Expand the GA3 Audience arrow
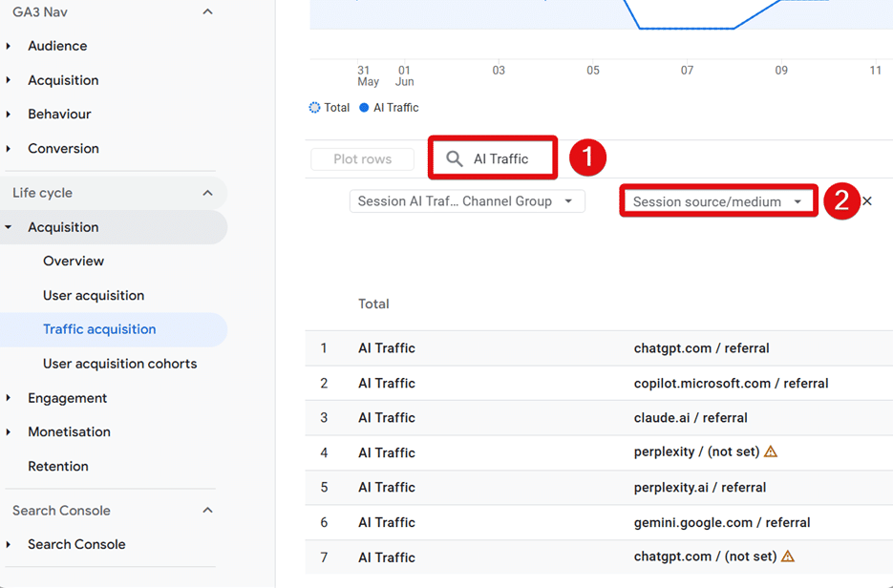The width and height of the screenshot is (893, 588). tap(9, 46)
